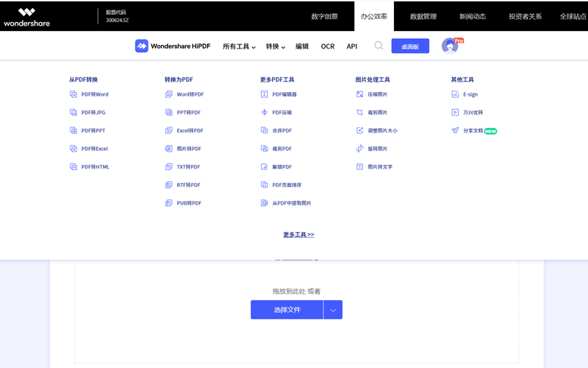Follow the 更多工具 >> link
Viewport: 588px width, 368px height.
tap(298, 235)
